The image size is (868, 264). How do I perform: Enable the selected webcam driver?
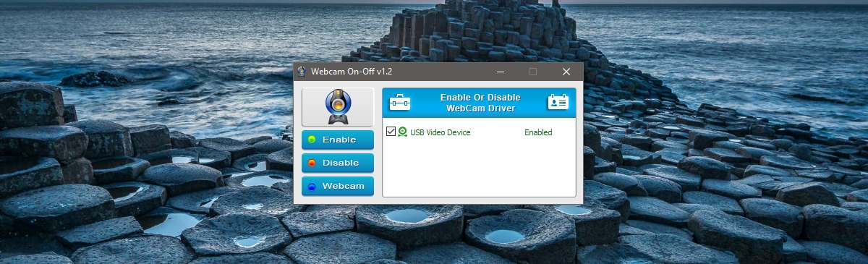(338, 140)
